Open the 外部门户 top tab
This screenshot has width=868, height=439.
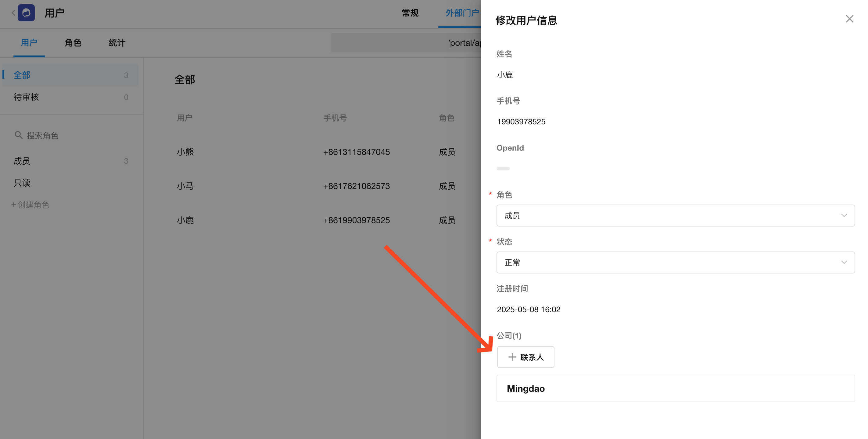462,13
